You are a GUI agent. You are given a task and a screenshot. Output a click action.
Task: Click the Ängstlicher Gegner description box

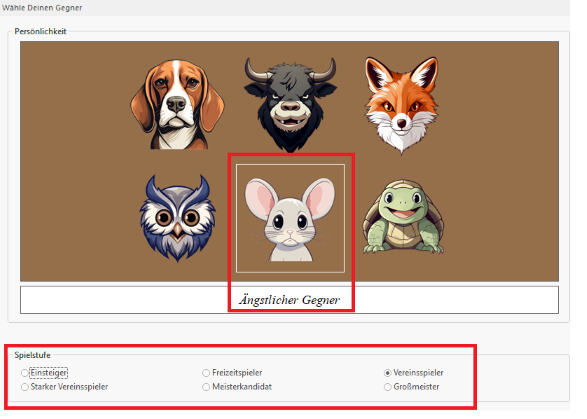(x=289, y=300)
